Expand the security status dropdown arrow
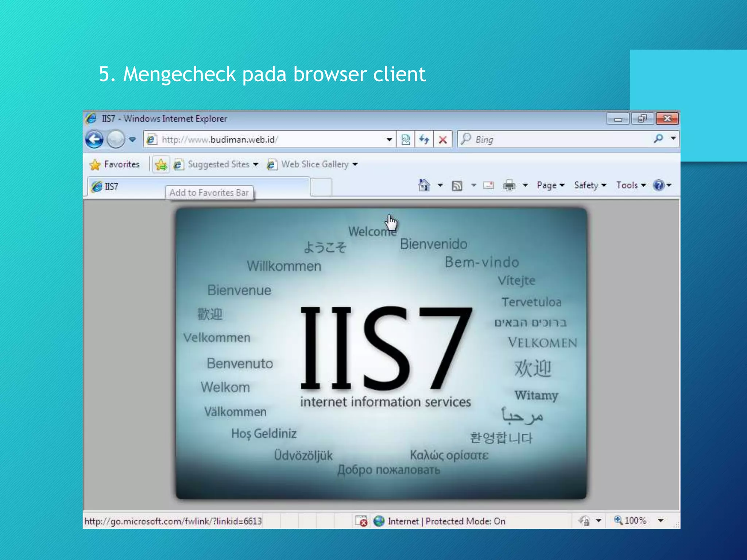 point(599,521)
